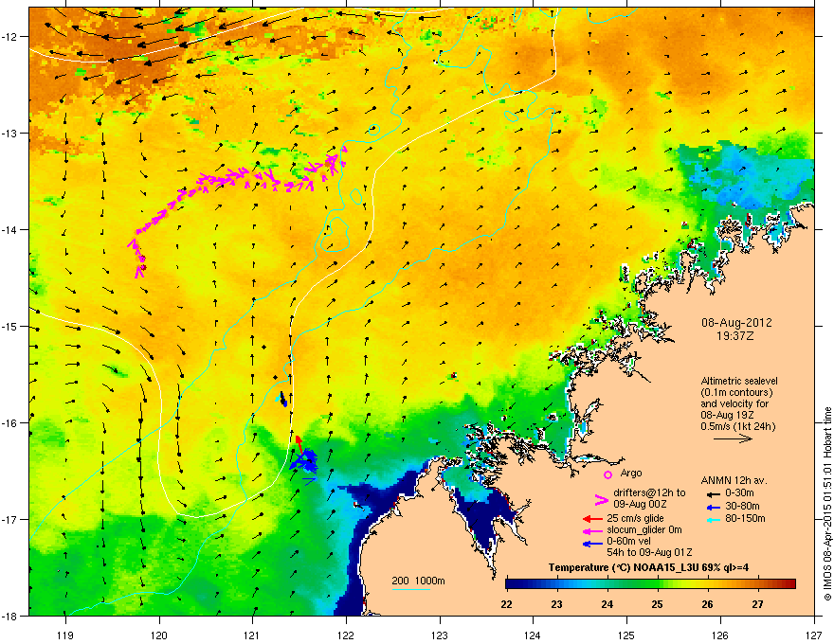The image size is (834, 644).
Task: Click the blue ANMN 30-80m legend arrow
Action: click(713, 507)
